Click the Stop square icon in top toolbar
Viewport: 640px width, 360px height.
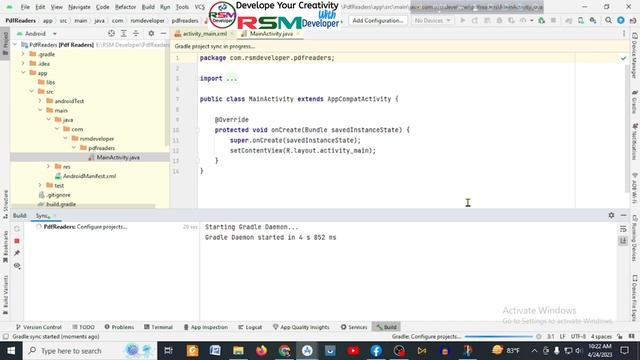point(553,20)
